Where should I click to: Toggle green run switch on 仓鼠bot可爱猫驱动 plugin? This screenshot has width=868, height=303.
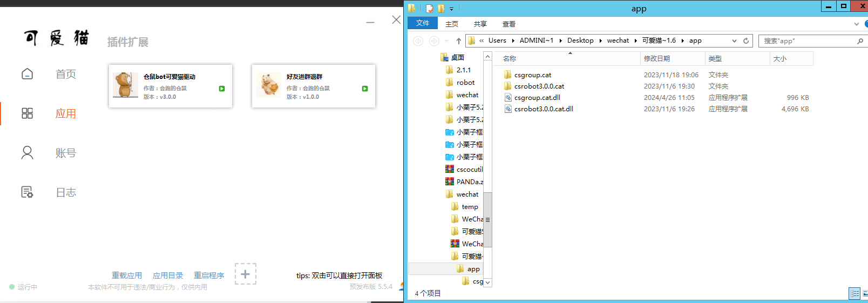click(222, 89)
